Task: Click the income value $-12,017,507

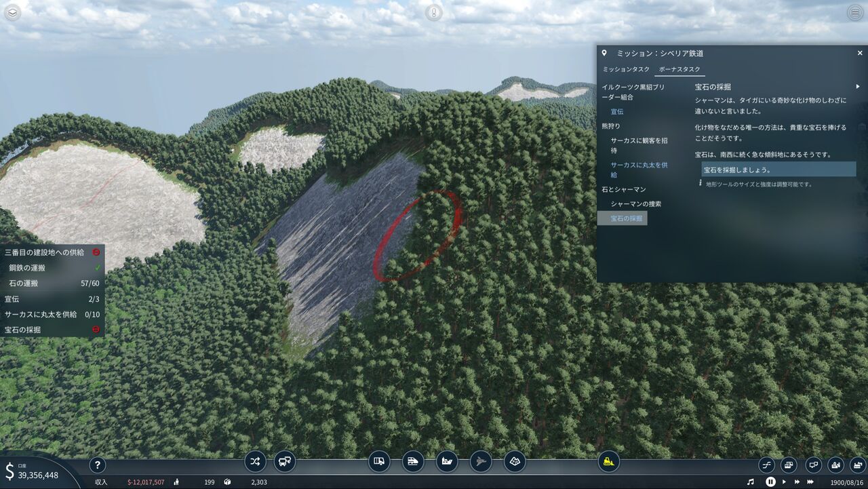Action: point(146,482)
